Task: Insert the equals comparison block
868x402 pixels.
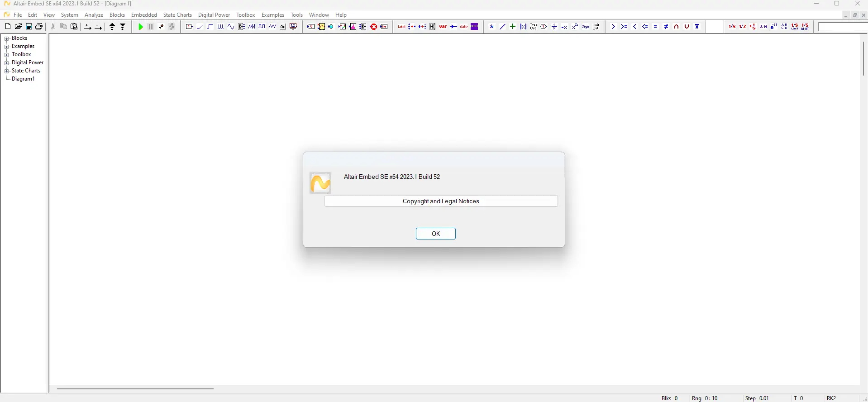Action: 655,27
